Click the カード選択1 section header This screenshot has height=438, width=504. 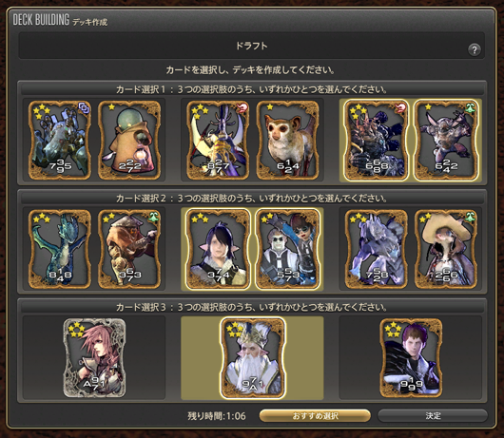pyautogui.click(x=252, y=89)
